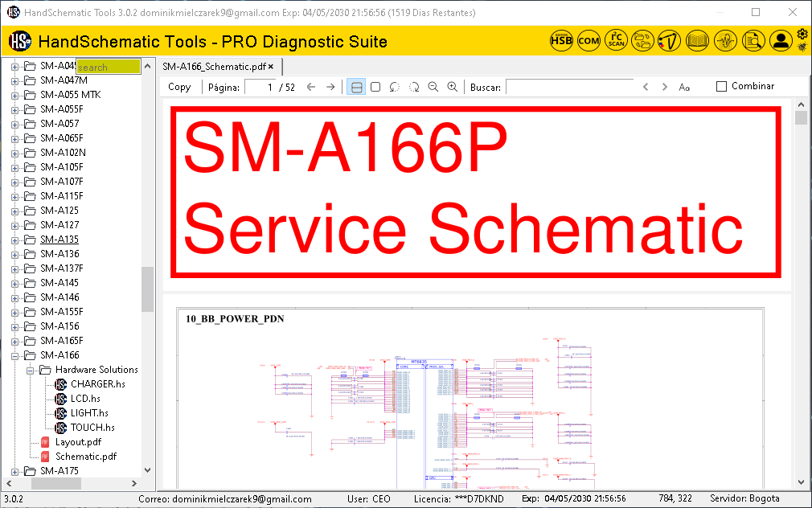This screenshot has width=812, height=508.
Task: Click the tree search box
Action: (x=109, y=67)
